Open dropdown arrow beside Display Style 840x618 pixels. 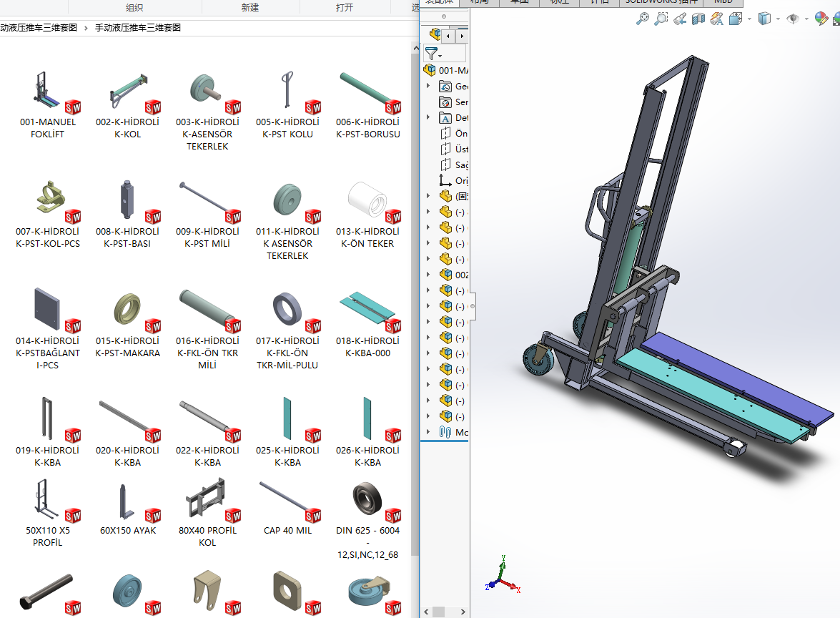778,19
